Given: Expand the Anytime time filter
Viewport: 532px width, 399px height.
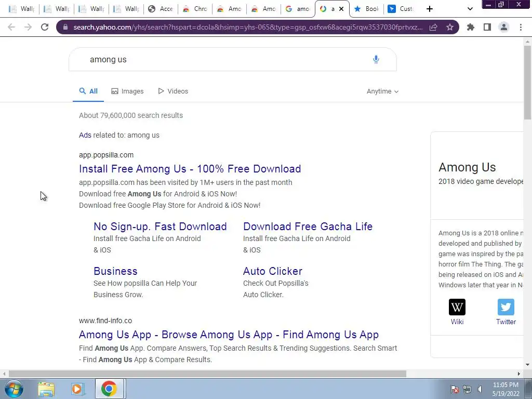Looking at the screenshot, I should click(382, 91).
